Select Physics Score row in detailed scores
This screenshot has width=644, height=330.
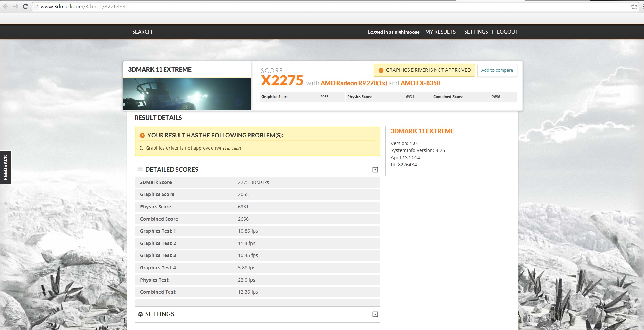pyautogui.click(x=257, y=207)
